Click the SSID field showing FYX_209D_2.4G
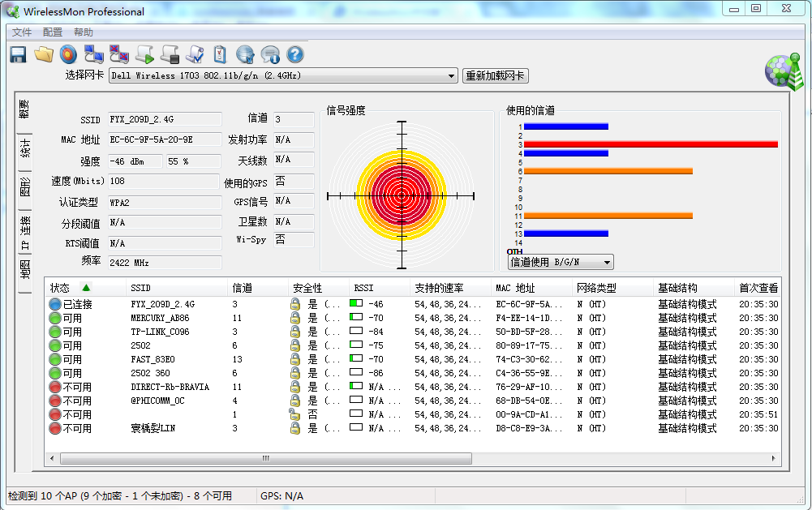Screen dimensions: 812x510 coord(165,120)
